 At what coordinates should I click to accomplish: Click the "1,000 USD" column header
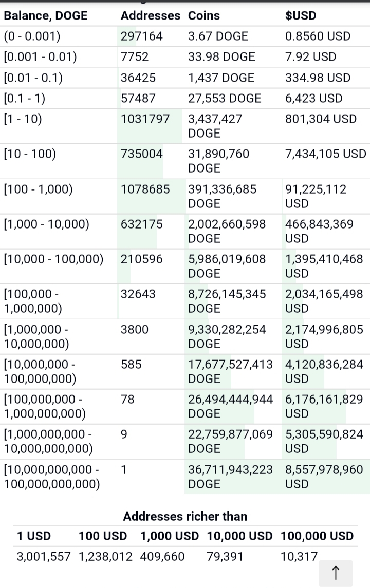point(169,536)
